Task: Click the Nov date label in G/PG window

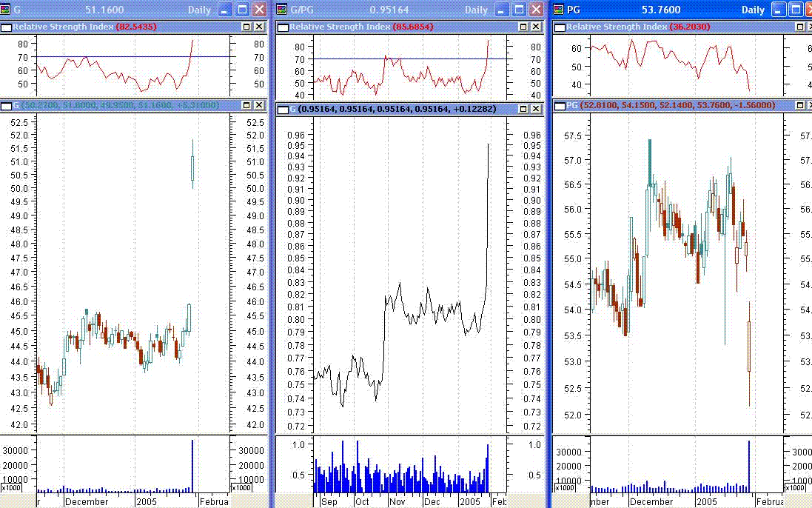Action: tap(397, 502)
